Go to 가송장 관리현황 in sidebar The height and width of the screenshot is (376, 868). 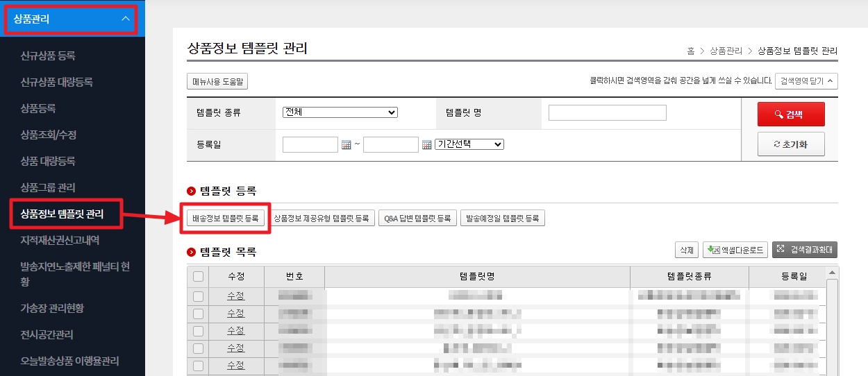52,308
